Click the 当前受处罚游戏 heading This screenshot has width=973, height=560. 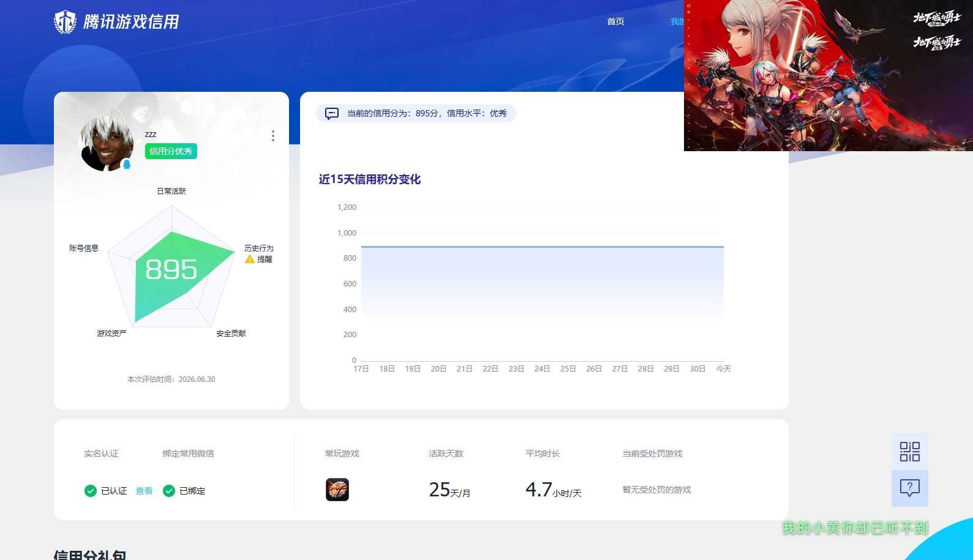click(652, 454)
